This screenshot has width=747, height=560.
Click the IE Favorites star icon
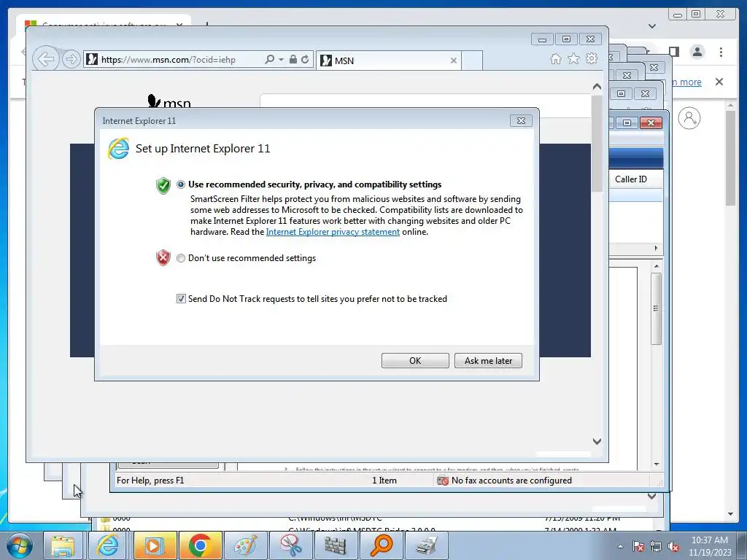point(573,58)
